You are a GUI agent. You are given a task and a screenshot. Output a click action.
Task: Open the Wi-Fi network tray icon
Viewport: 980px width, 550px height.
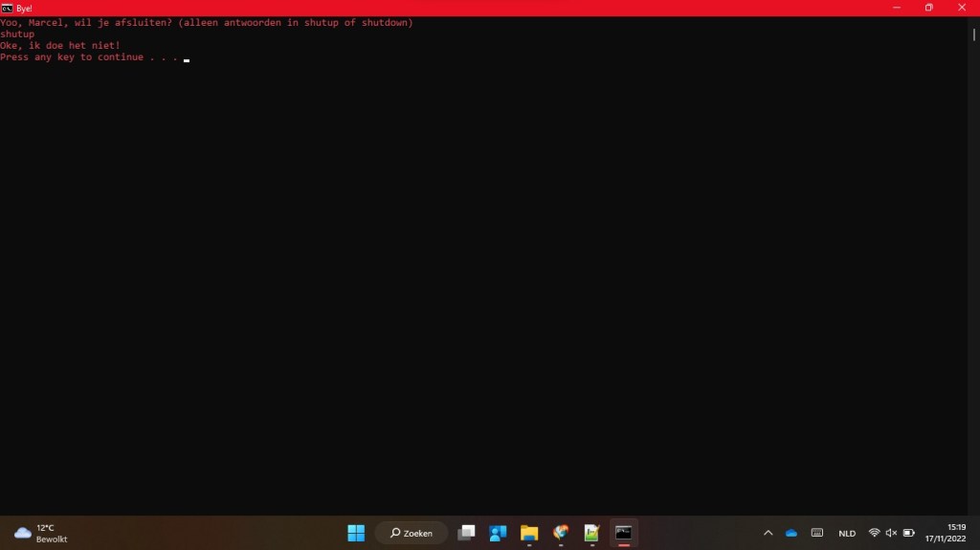(x=874, y=533)
